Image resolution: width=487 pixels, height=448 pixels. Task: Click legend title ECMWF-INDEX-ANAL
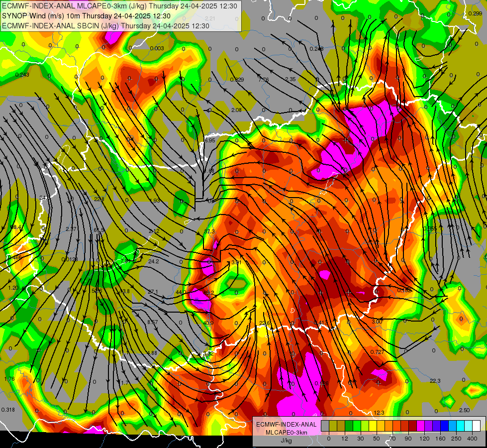point(286,425)
